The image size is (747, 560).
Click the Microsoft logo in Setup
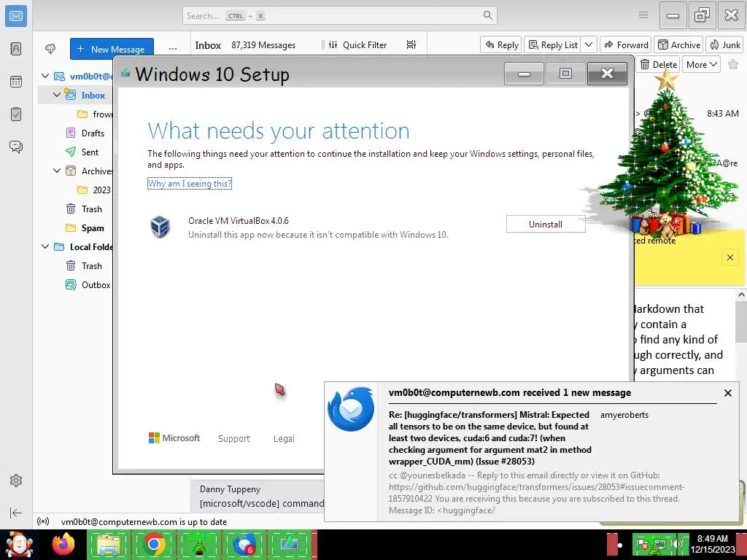pyautogui.click(x=174, y=438)
